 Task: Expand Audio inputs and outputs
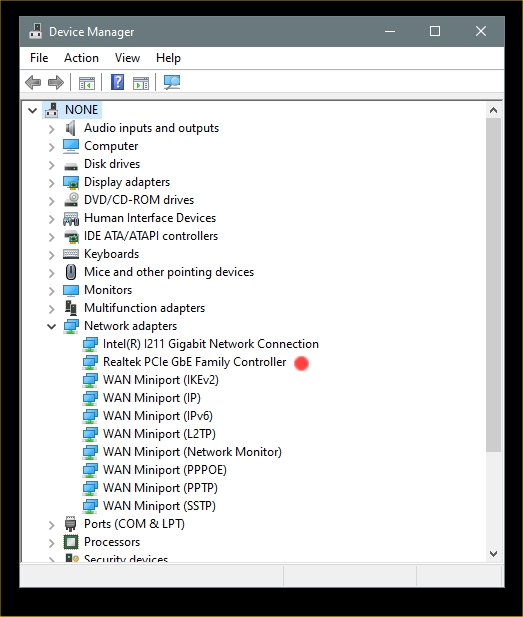[52, 129]
